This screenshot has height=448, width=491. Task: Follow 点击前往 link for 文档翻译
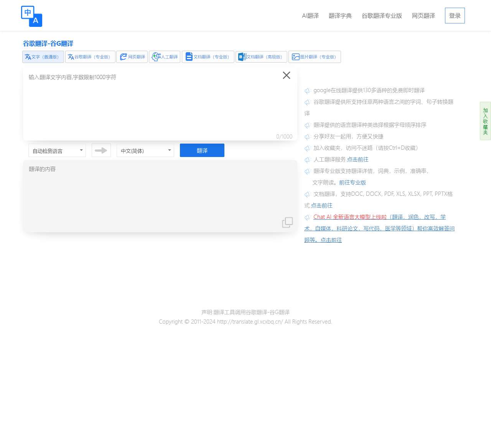point(321,205)
